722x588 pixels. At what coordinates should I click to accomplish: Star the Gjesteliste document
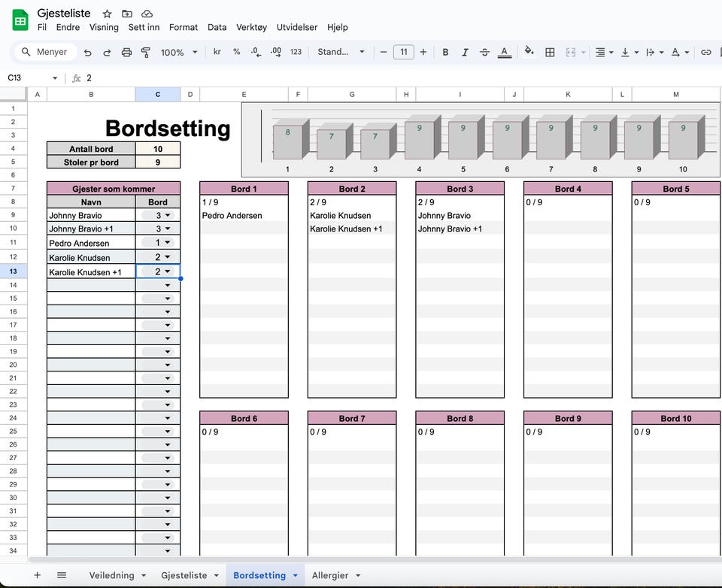pos(108,14)
